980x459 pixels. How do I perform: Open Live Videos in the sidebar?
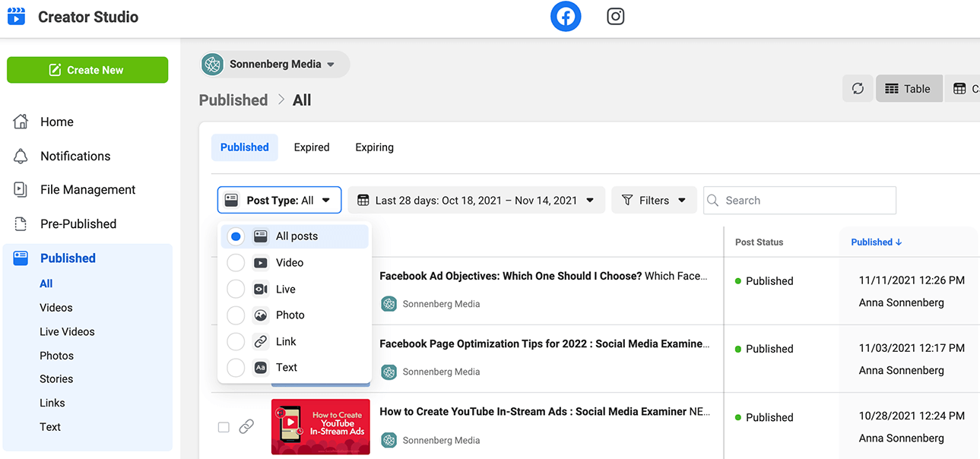click(67, 332)
